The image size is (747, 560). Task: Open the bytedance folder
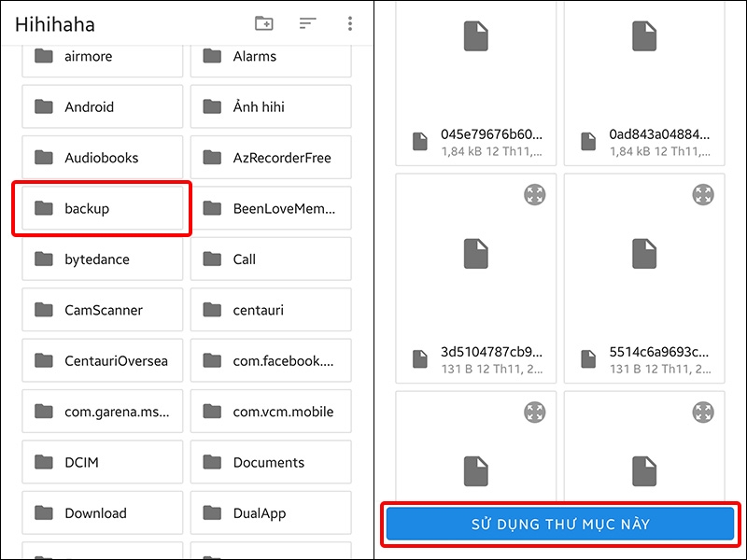tap(103, 259)
